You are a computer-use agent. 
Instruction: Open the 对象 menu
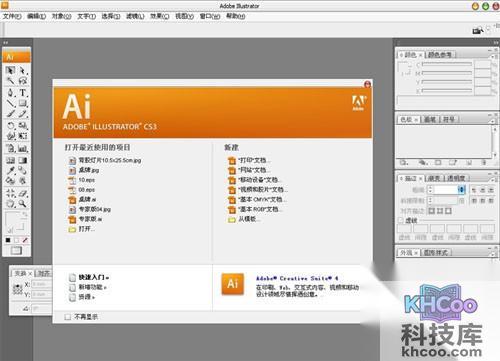click(61, 16)
